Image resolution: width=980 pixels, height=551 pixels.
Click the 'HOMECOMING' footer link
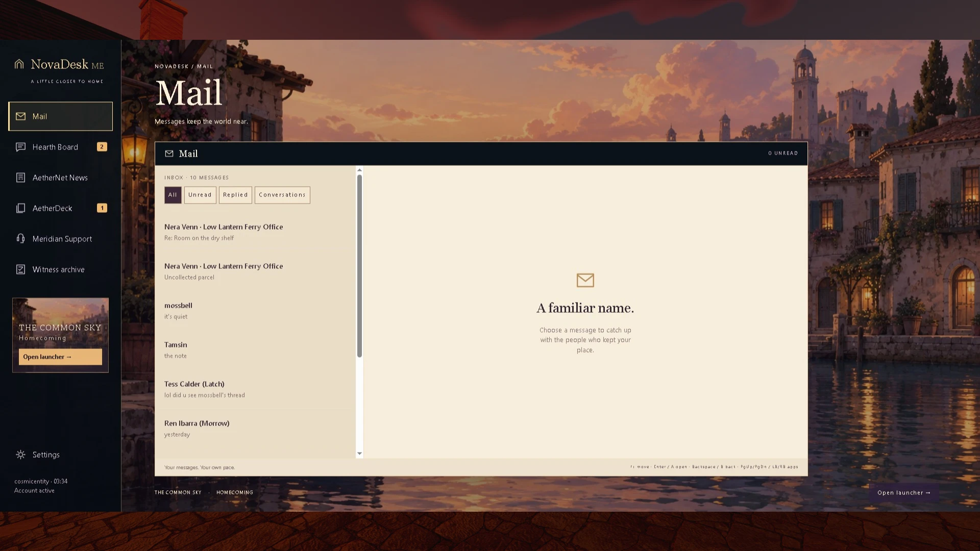point(235,492)
